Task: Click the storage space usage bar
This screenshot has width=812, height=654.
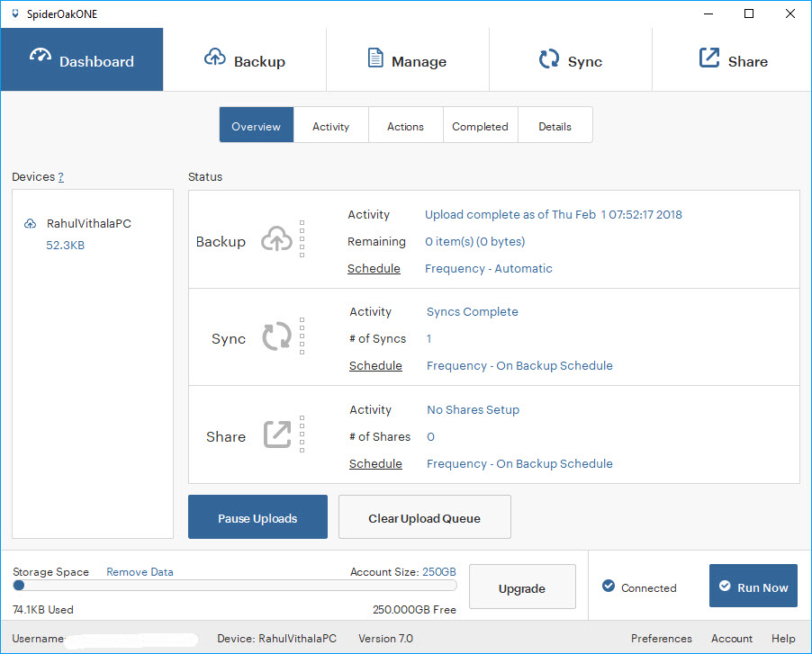Action: coord(235,586)
